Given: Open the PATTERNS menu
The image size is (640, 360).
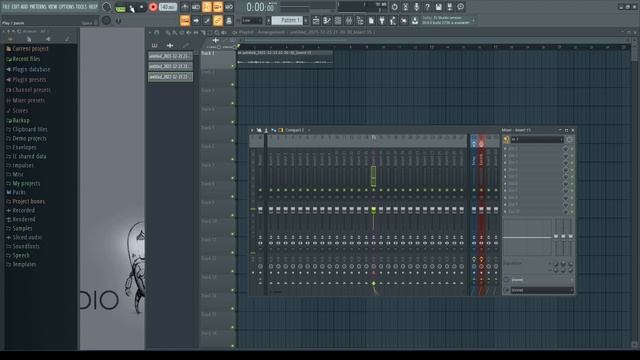Looking at the screenshot, I should 38,7.
